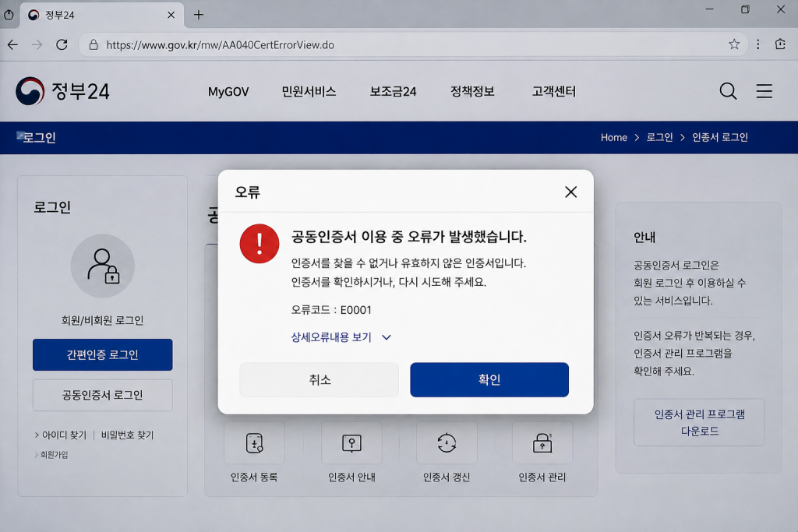Click the 확인 button in error dialog
This screenshot has width=798, height=532.
(x=489, y=379)
